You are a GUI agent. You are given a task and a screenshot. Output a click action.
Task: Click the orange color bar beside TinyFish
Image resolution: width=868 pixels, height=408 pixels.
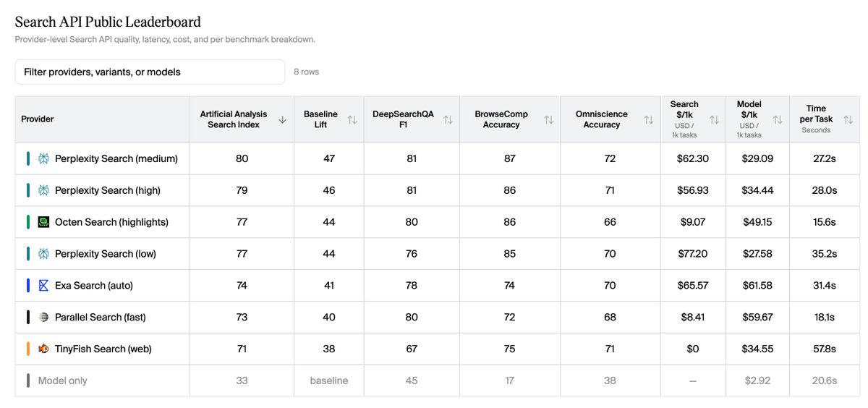27,349
